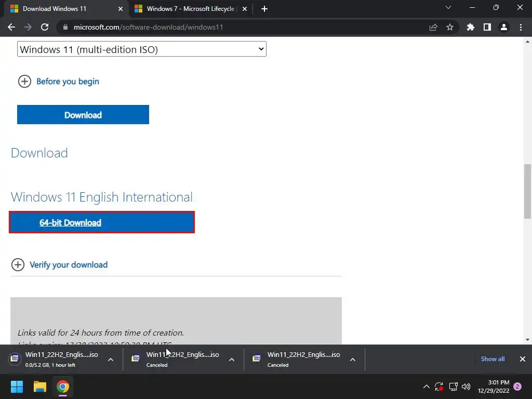
Task: Click the scrollbar down arrow
Action: point(527,340)
